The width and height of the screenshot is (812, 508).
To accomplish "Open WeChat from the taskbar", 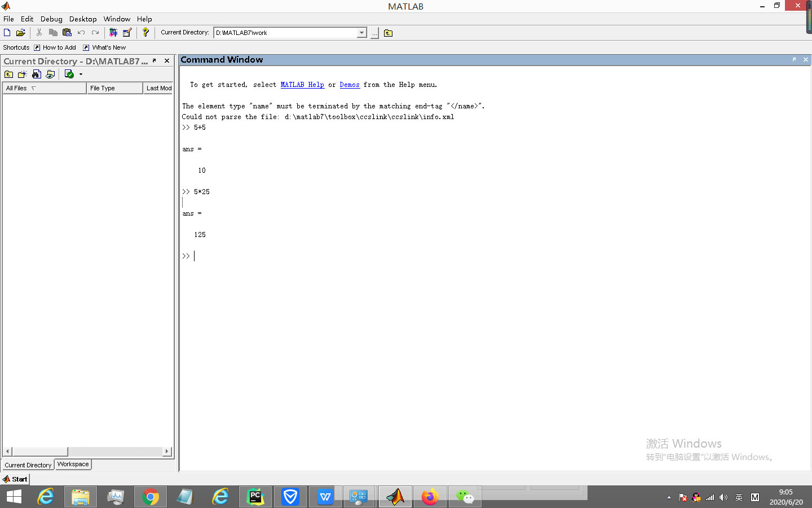I will coord(465,497).
